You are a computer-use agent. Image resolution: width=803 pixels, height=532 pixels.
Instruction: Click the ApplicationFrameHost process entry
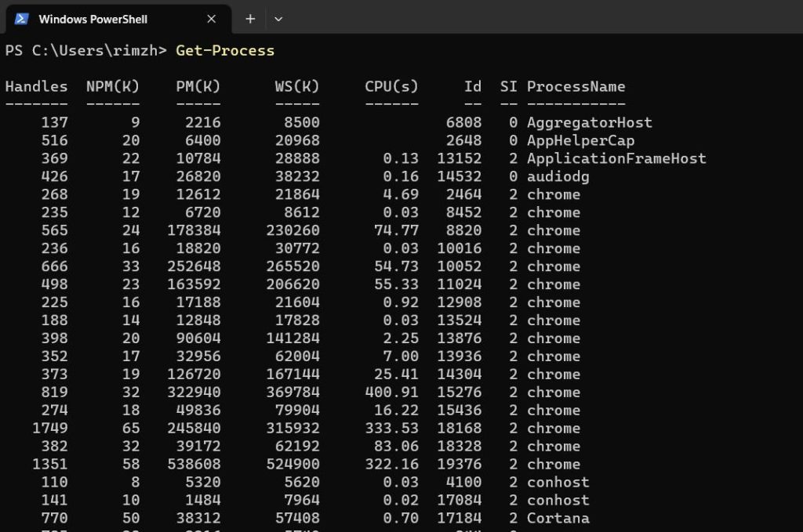(x=616, y=158)
